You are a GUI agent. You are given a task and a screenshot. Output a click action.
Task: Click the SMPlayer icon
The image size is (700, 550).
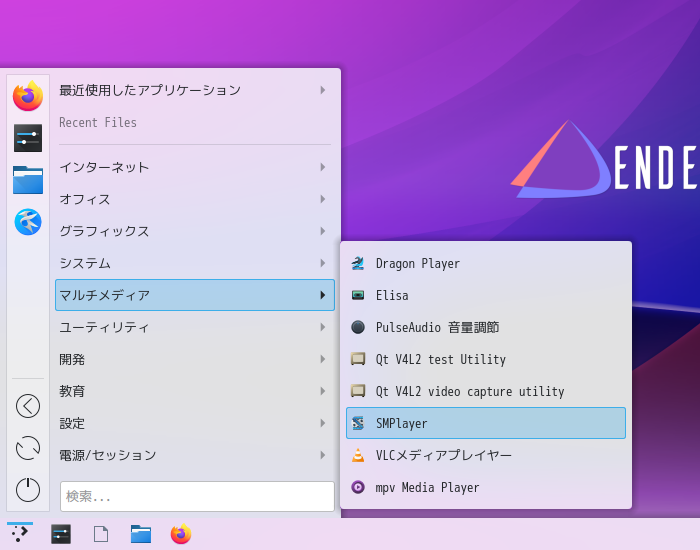coord(358,423)
